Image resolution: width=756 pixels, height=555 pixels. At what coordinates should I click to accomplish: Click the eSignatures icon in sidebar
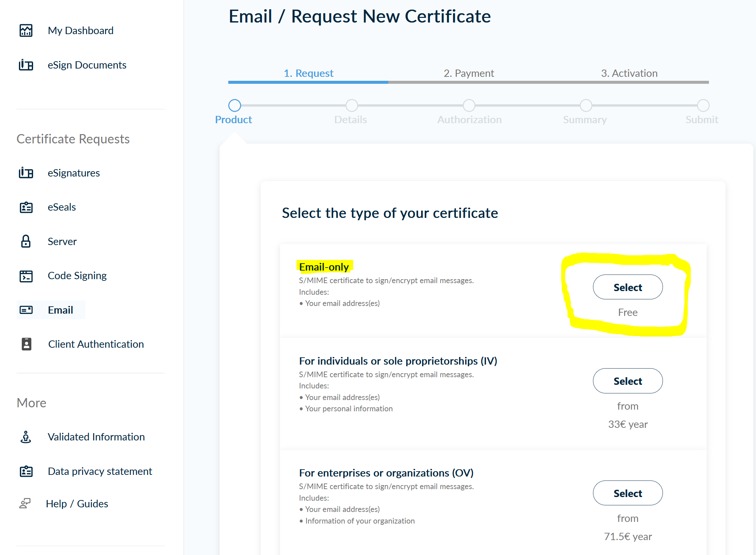(x=26, y=173)
